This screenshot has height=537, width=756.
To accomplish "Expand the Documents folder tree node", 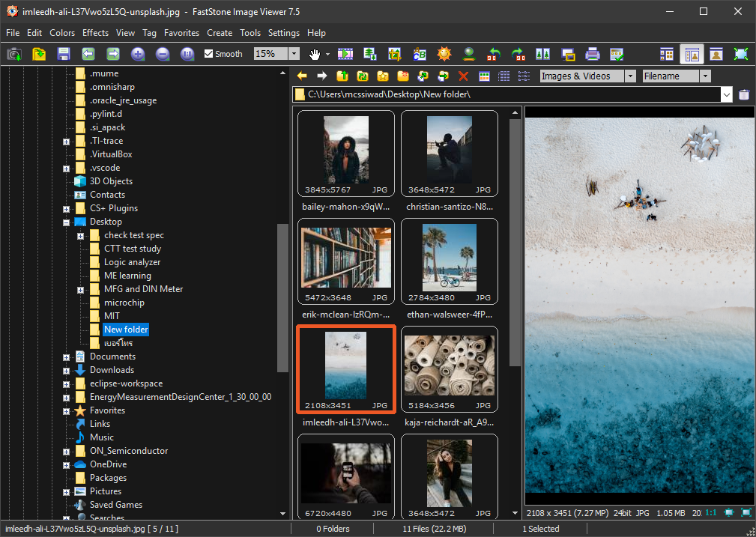I will [66, 357].
